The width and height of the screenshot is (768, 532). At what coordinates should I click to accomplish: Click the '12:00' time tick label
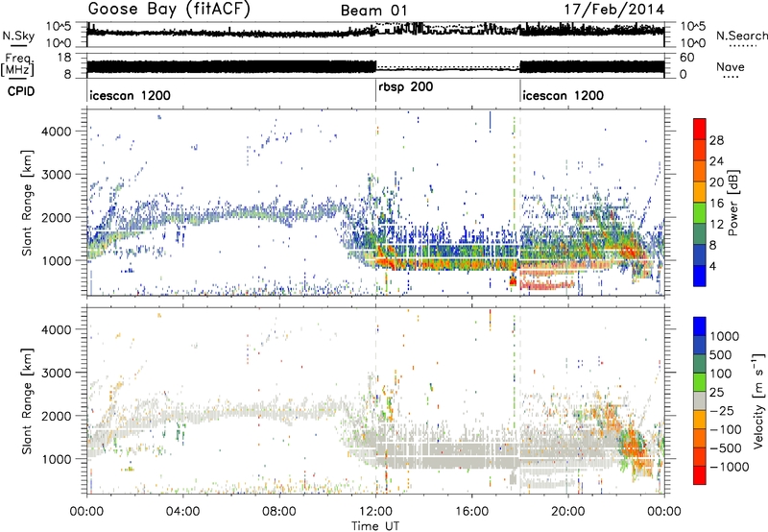point(375,512)
